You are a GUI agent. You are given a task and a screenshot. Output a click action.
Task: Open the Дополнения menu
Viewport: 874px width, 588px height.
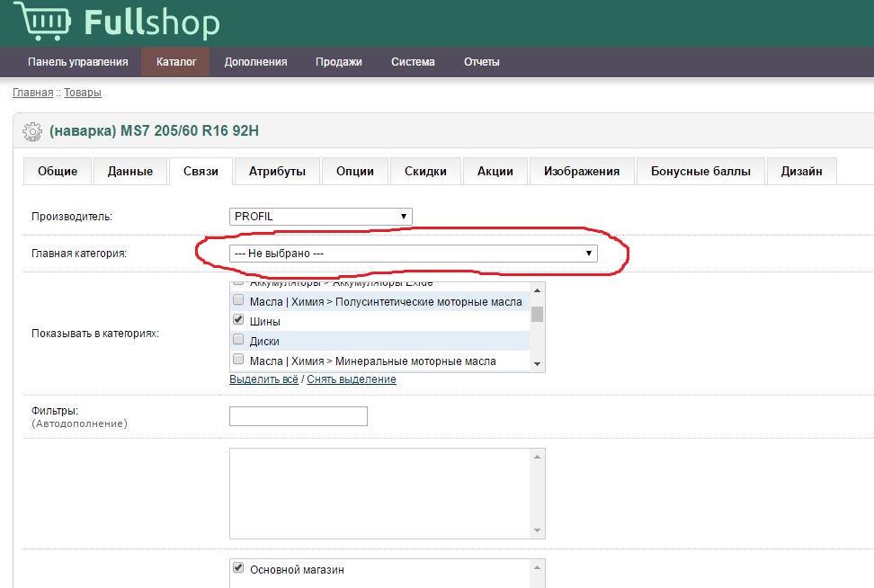point(256,62)
